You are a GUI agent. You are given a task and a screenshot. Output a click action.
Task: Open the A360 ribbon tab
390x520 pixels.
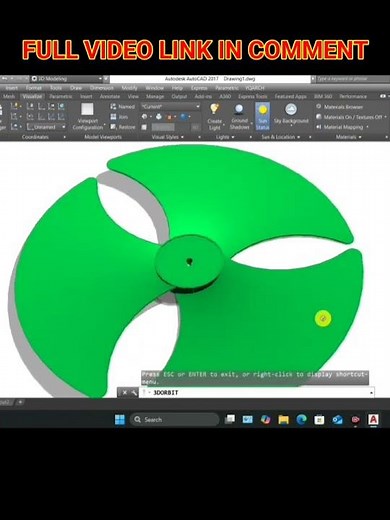[x=225, y=97]
